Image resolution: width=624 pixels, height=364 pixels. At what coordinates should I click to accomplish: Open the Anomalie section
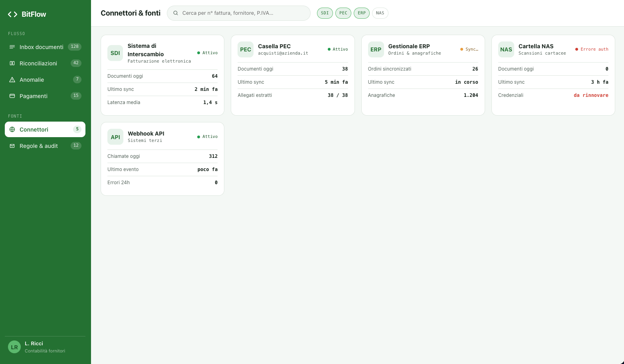tap(45, 80)
